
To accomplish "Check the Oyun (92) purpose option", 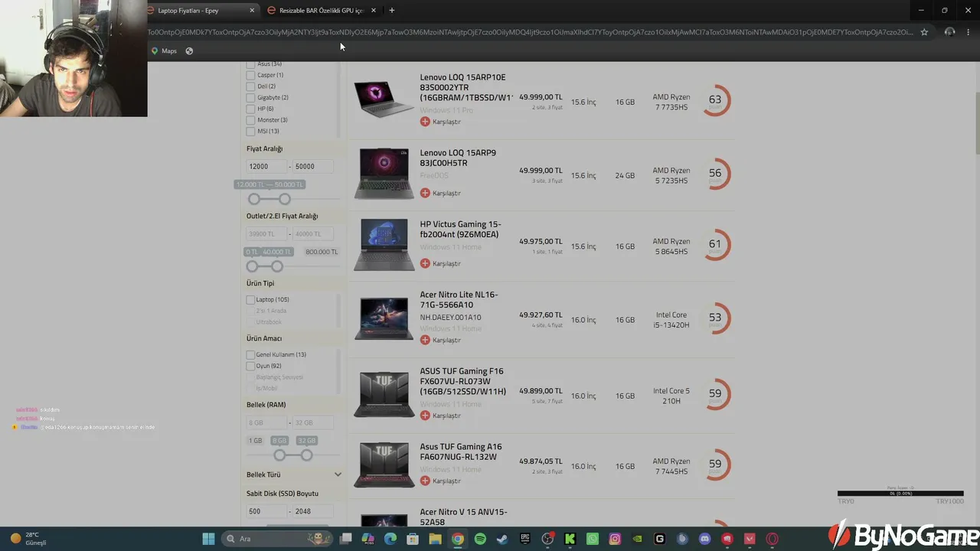I will click(250, 367).
